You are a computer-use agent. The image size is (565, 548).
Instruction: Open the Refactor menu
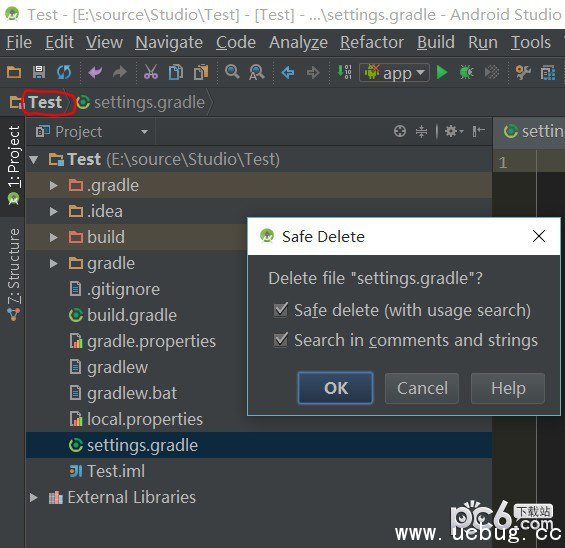coord(372,43)
